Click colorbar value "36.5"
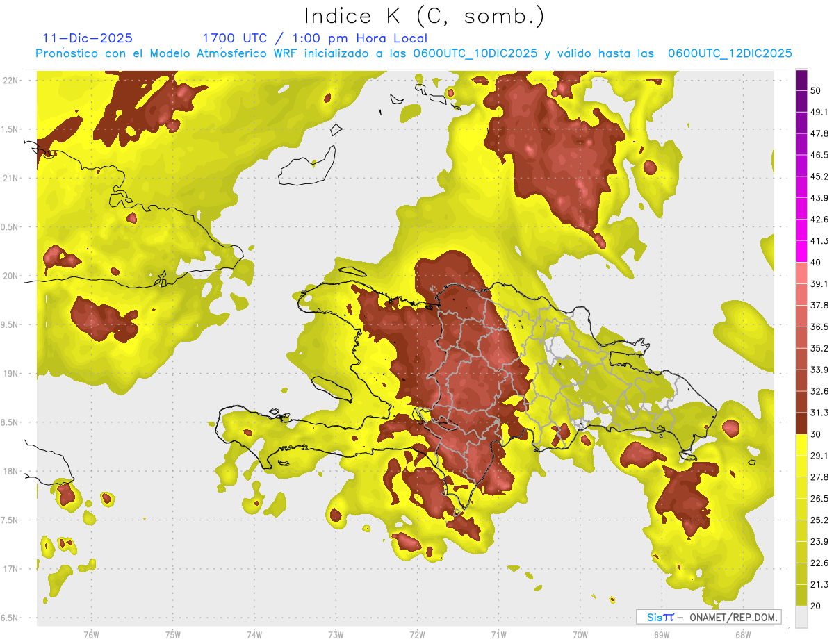Image resolution: width=834 pixels, height=644 pixels. [x=820, y=327]
